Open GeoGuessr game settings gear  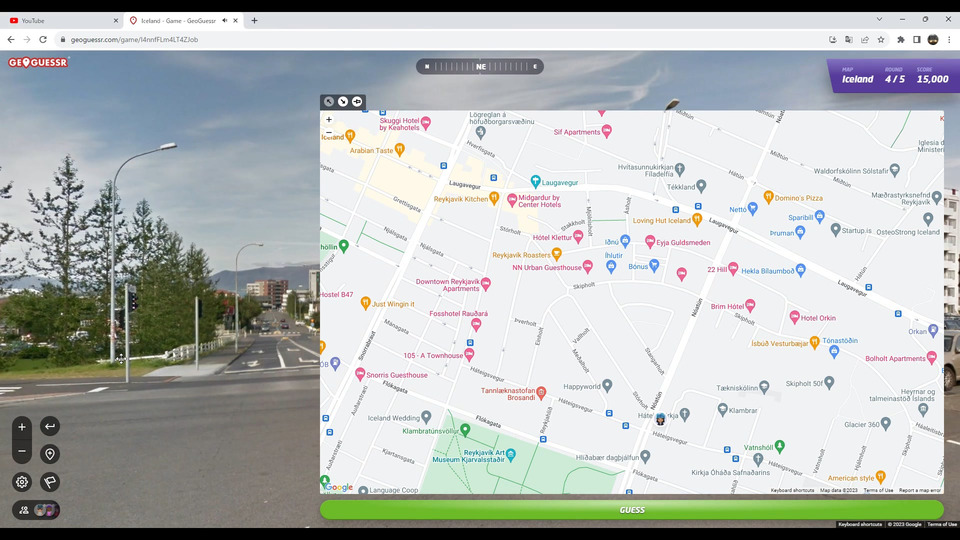[x=22, y=482]
